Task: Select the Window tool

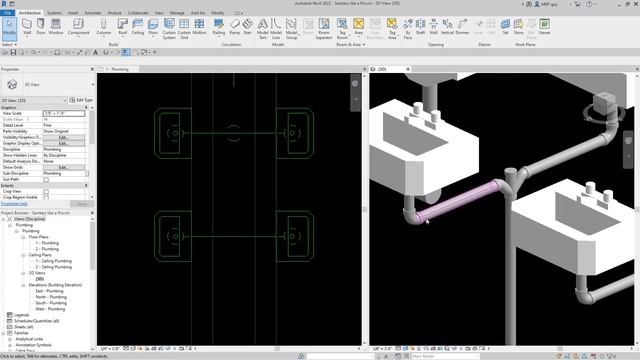Action: click(x=56, y=27)
